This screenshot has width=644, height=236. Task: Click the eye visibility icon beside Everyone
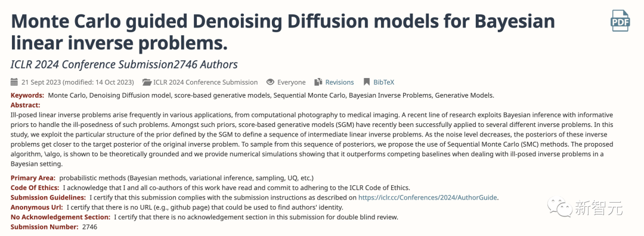270,82
